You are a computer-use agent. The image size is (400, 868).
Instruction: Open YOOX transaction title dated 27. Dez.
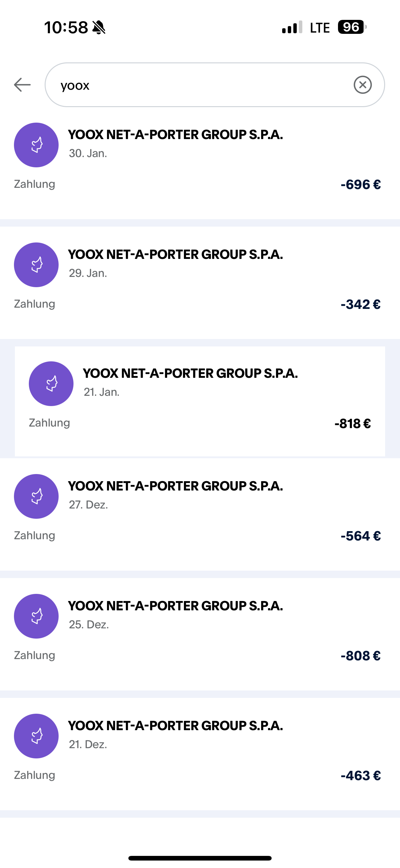coord(176,486)
